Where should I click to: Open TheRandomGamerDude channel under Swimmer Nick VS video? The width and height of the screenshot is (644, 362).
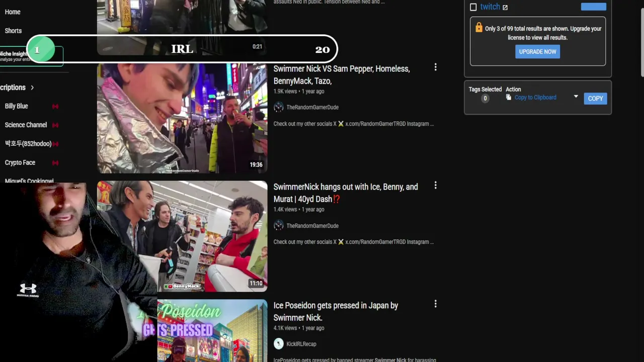[312, 107]
